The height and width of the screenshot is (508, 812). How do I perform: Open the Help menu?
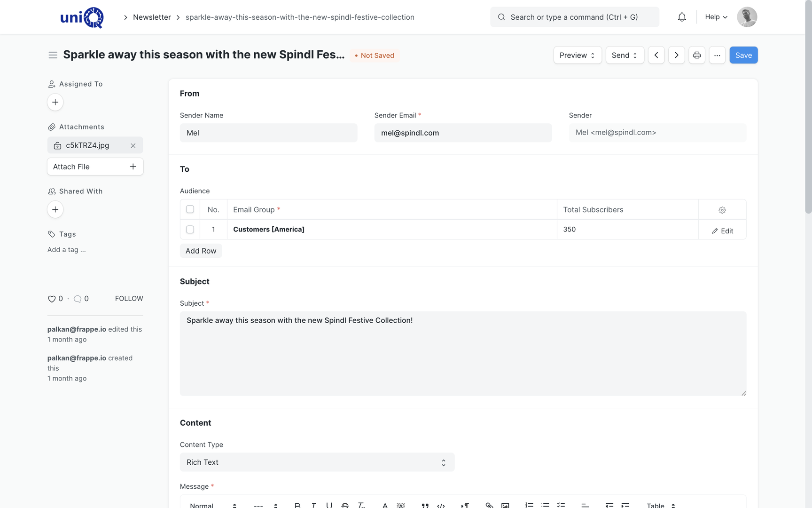[716, 17]
